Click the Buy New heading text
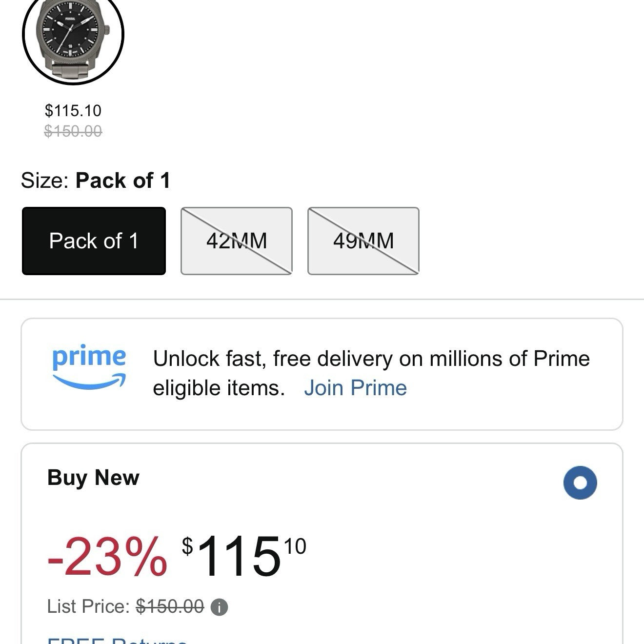 [x=93, y=478]
